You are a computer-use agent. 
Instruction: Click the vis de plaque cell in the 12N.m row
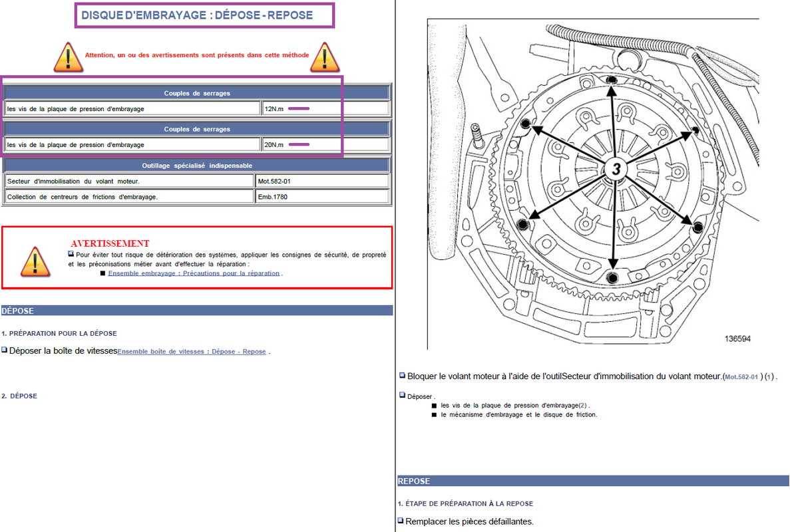pyautogui.click(x=132, y=108)
